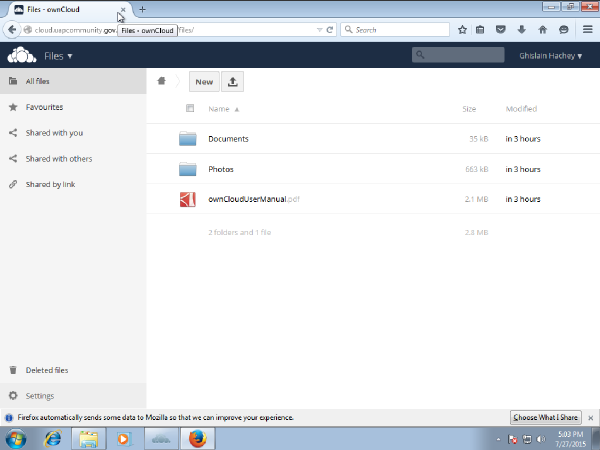The image size is (600, 450).
Task: Open a new tab with plus button
Action: pyautogui.click(x=142, y=9)
